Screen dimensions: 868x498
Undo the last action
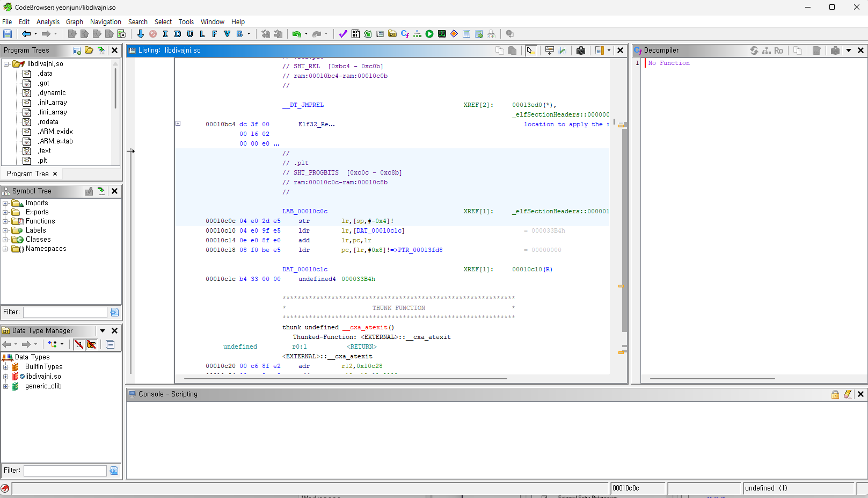point(296,34)
